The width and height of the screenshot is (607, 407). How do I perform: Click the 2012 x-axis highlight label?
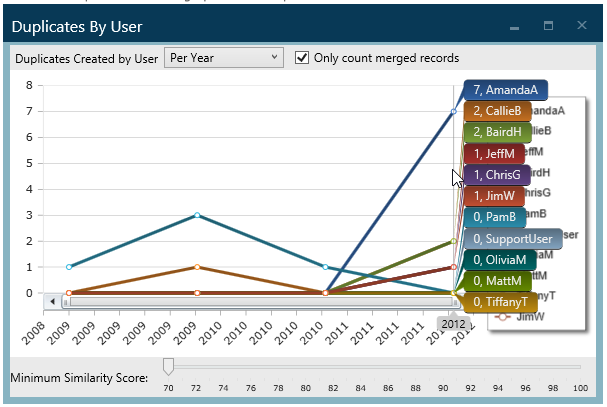click(453, 324)
